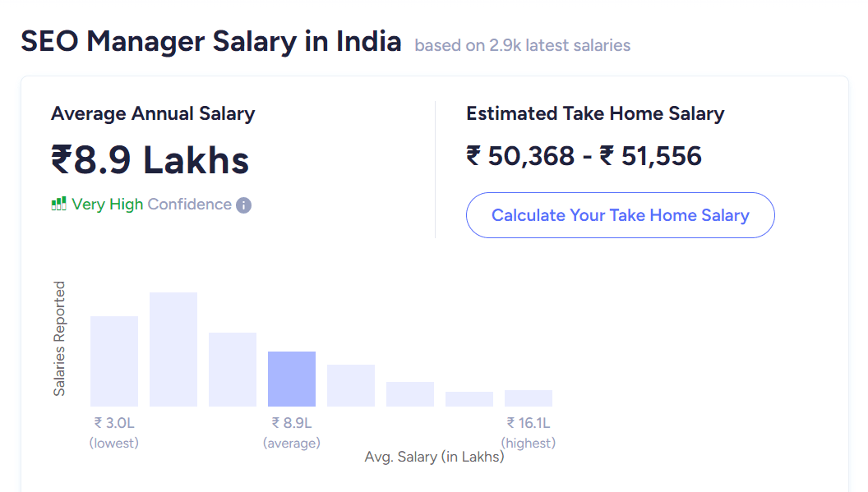Click the ₹50,368 - ₹51,556 salary range
Viewport: 868px width, 492px height.
[x=584, y=156]
